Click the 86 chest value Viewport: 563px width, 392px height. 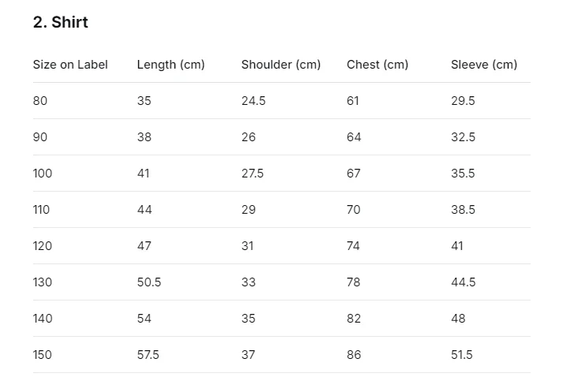coord(354,354)
